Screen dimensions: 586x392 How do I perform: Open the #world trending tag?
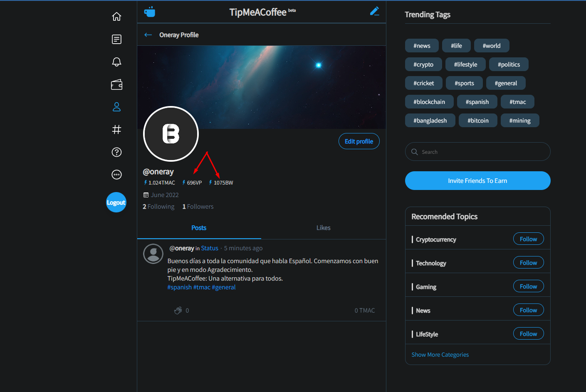pyautogui.click(x=492, y=46)
